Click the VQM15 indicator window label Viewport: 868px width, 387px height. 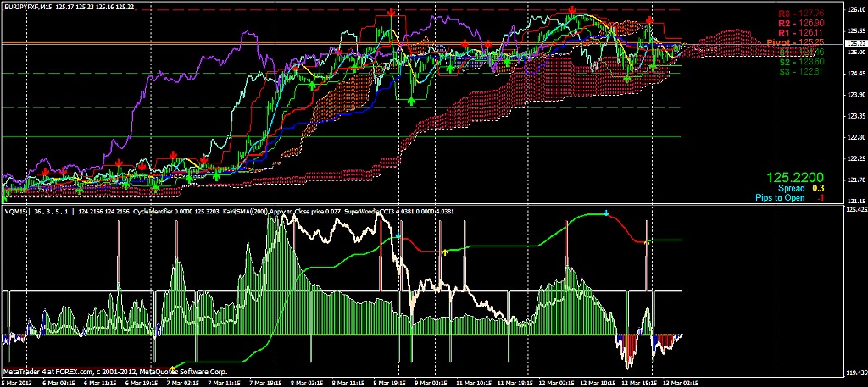15,211
